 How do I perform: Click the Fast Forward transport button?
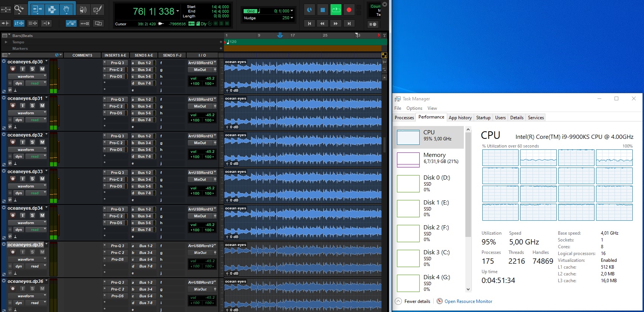pyautogui.click(x=335, y=23)
